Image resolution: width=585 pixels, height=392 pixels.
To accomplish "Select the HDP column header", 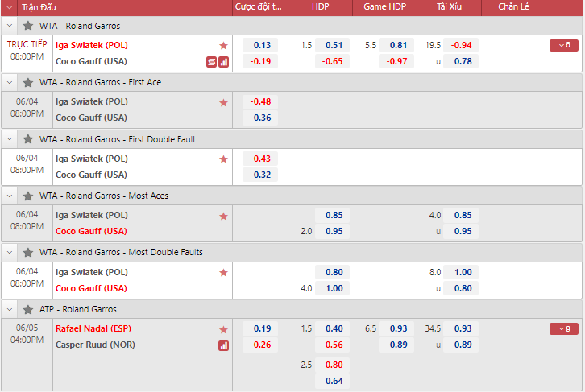I will coord(320,6).
